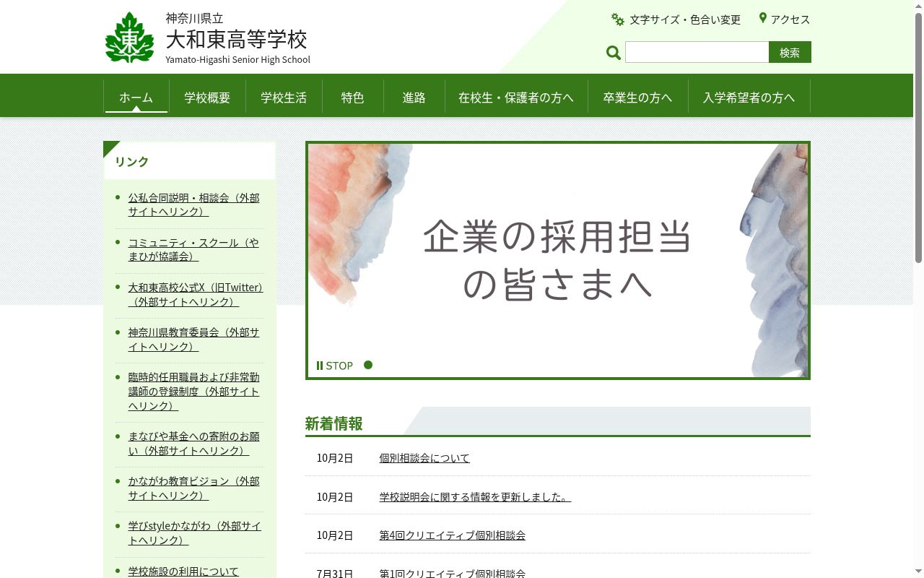Pause the slideshow with STOP button

point(335,366)
